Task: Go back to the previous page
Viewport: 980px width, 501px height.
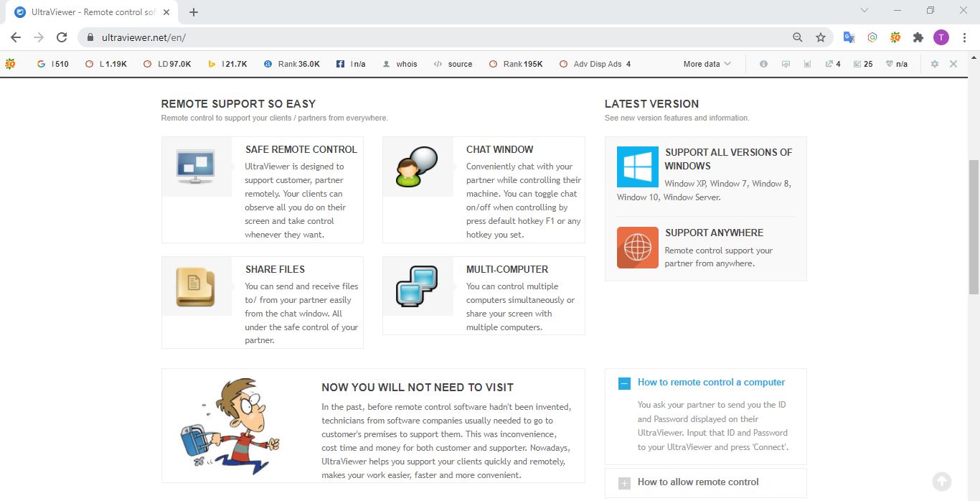Action: pos(16,37)
